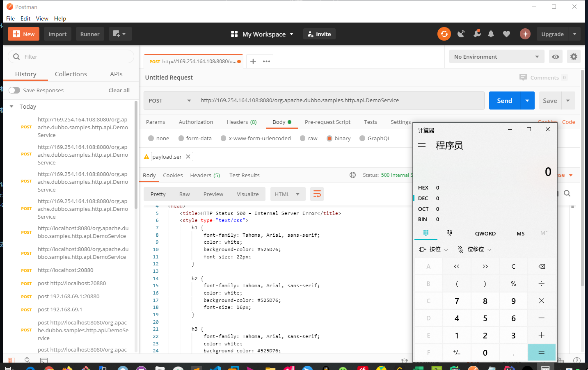This screenshot has width=588, height=370.
Task: Open the Calculator 位移位 bit shift dropdown
Action: point(475,249)
